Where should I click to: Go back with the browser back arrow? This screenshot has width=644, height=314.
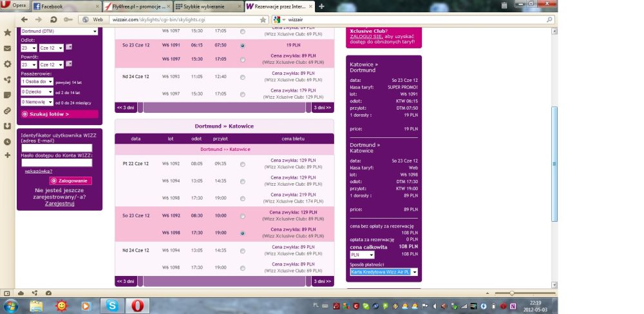tap(24, 19)
